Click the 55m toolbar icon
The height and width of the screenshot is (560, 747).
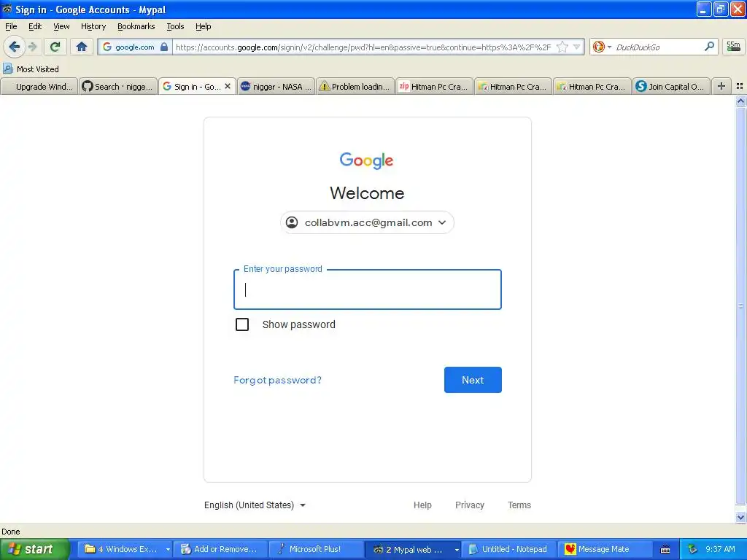733,47
